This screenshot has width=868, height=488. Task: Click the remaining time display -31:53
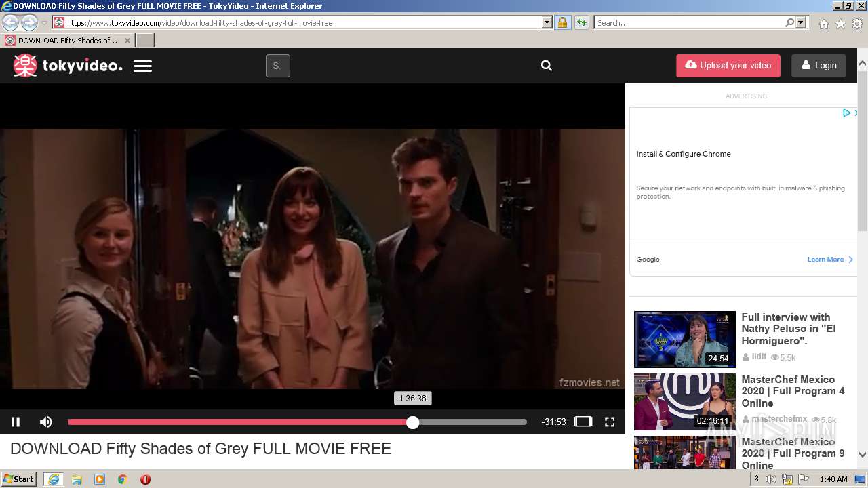pos(554,422)
